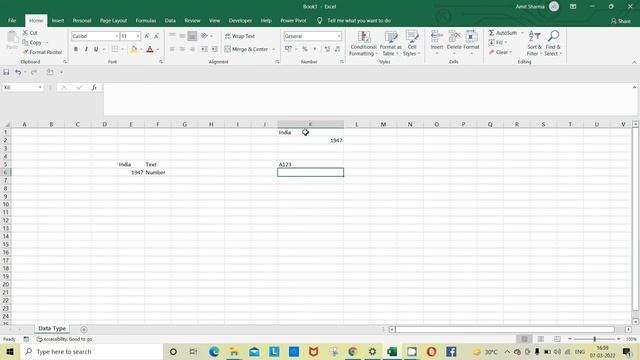
Task: Apply Fill Color bucket
Action: 133,49
